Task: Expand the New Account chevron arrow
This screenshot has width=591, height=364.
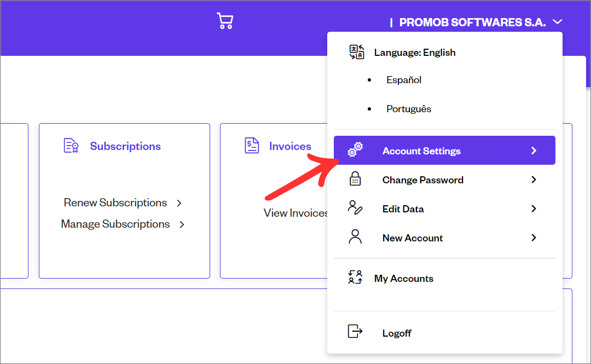Action: click(x=534, y=238)
